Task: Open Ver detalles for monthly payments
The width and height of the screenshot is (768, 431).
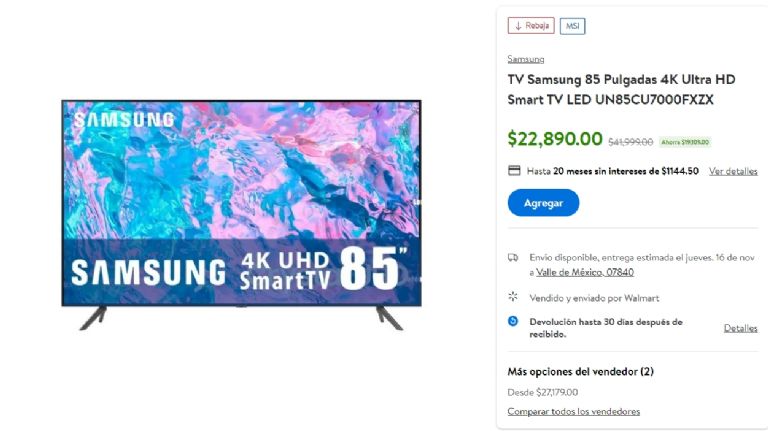Action: (x=733, y=171)
